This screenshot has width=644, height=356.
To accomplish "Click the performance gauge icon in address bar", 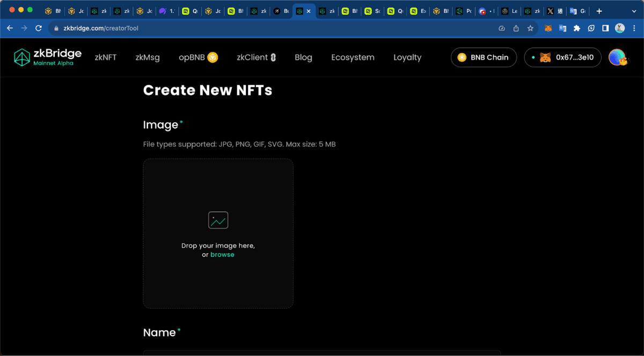I will pos(502,28).
